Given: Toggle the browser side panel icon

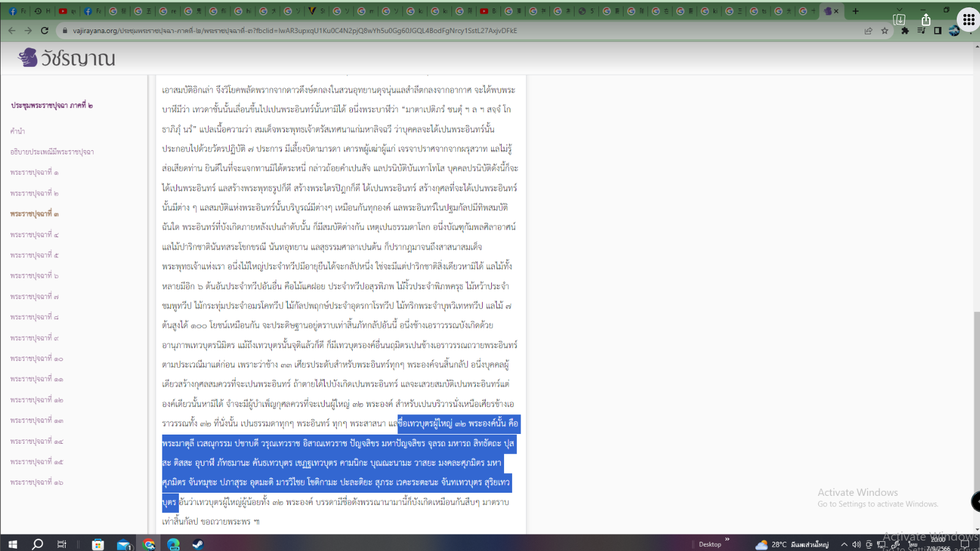Looking at the screenshot, I should [x=938, y=31].
